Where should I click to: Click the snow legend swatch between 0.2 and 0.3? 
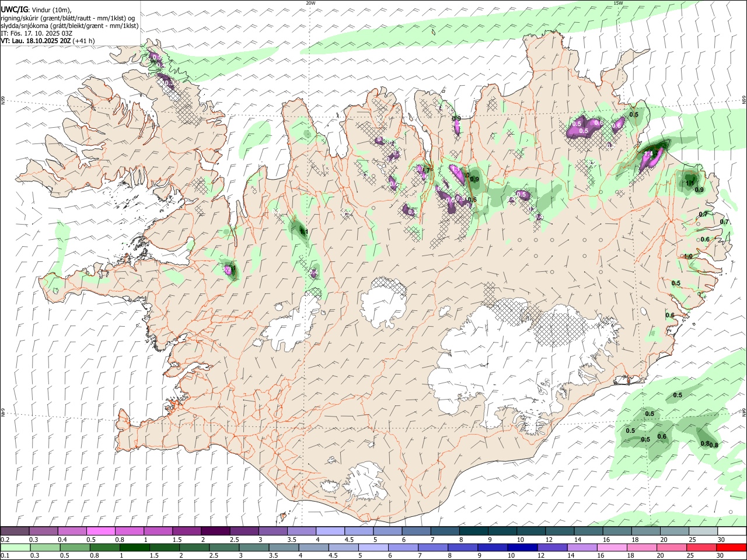tap(15, 531)
